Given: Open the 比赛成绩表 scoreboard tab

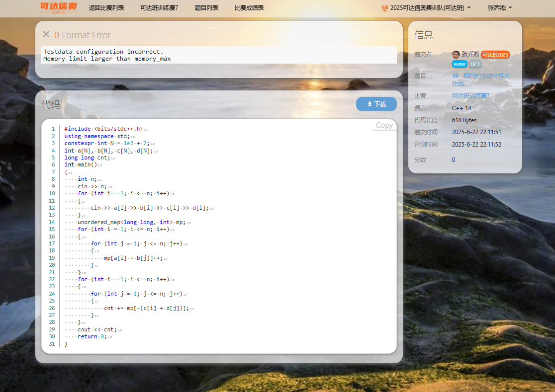Looking at the screenshot, I should click(x=249, y=8).
